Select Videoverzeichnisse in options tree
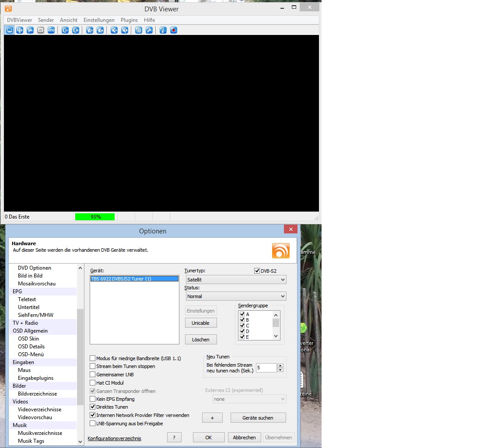 pos(39,410)
